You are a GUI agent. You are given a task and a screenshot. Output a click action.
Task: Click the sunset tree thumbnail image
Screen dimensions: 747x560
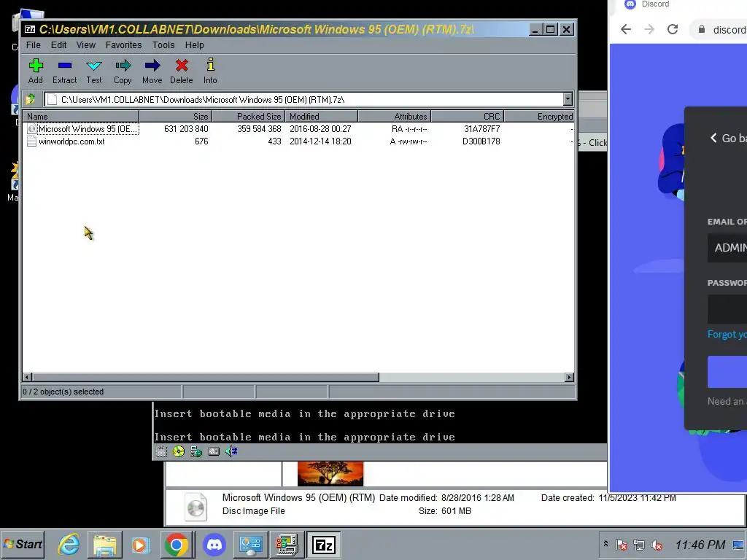coord(330,473)
